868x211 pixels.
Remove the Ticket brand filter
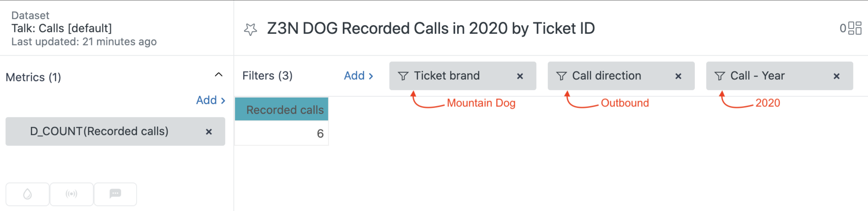point(520,76)
